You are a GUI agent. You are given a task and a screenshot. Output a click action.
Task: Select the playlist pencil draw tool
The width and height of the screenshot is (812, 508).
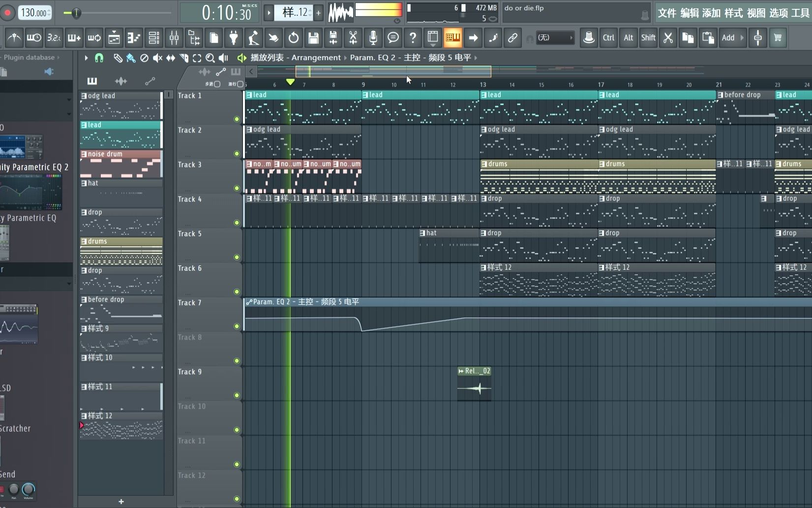[118, 58]
